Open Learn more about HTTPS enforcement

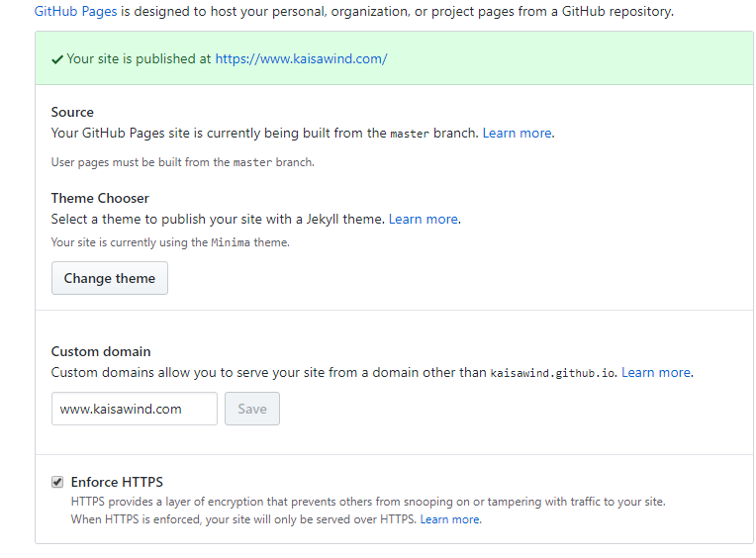coord(450,519)
